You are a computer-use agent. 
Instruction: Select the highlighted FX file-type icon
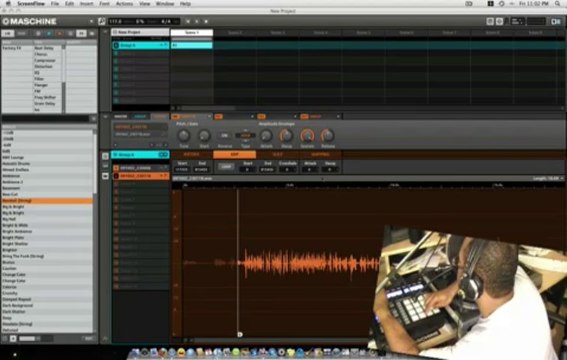click(81, 34)
